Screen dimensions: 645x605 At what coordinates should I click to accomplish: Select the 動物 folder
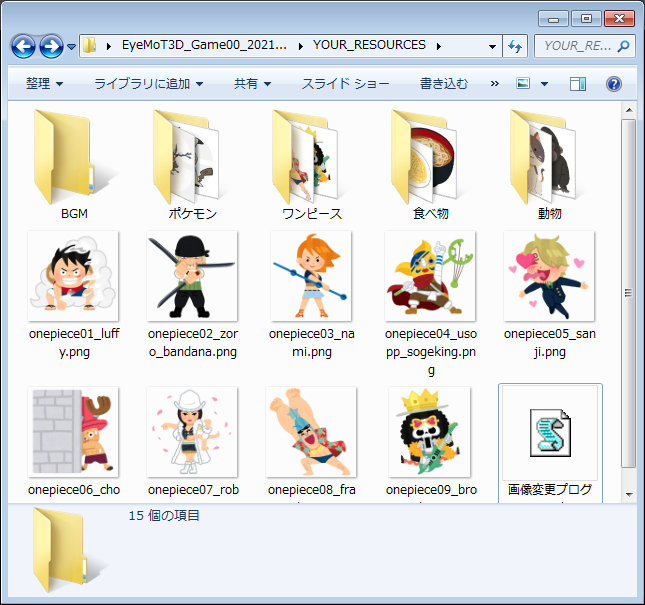[544, 156]
